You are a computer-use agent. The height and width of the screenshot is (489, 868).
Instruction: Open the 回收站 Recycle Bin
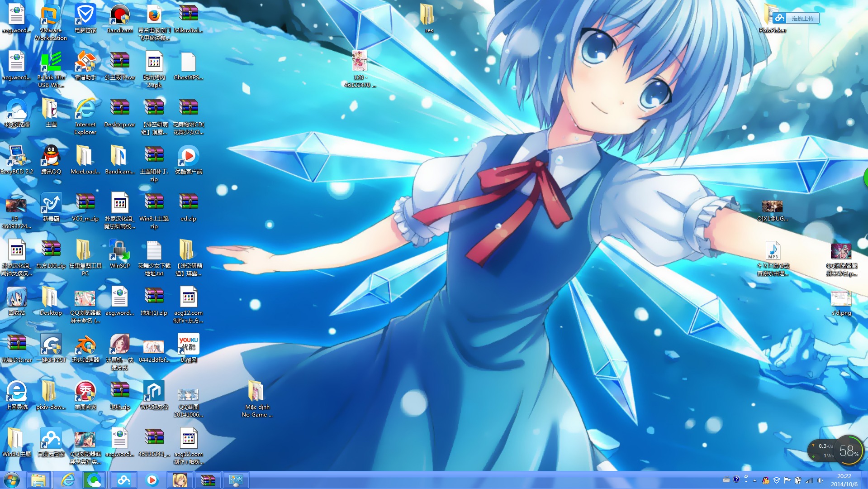coord(16,299)
